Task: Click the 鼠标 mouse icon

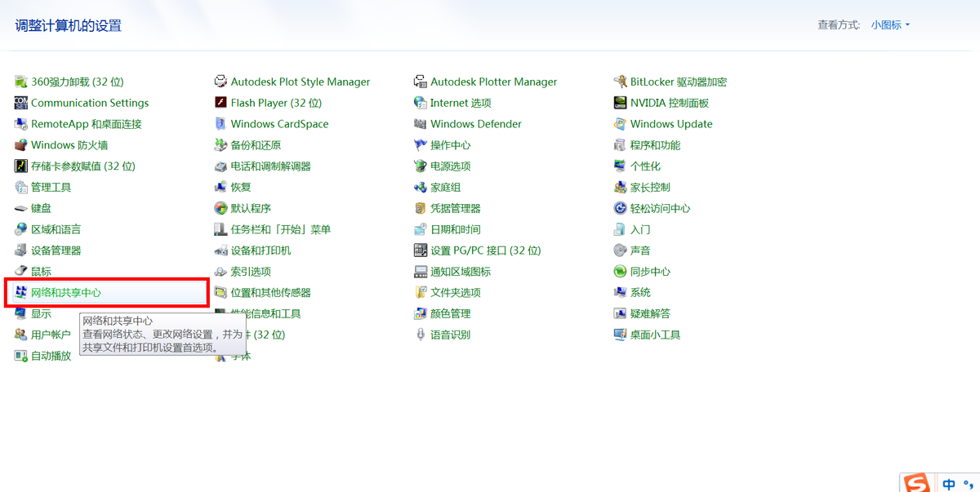Action: click(x=21, y=271)
